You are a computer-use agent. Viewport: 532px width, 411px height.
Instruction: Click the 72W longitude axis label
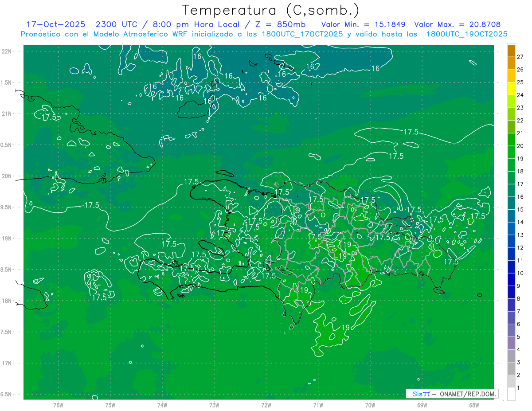coord(266,405)
